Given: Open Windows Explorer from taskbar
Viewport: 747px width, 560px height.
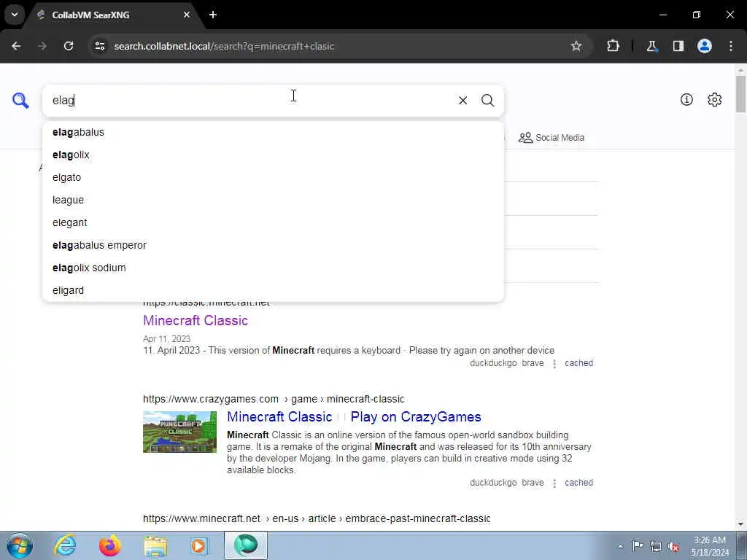Looking at the screenshot, I should tap(155, 545).
